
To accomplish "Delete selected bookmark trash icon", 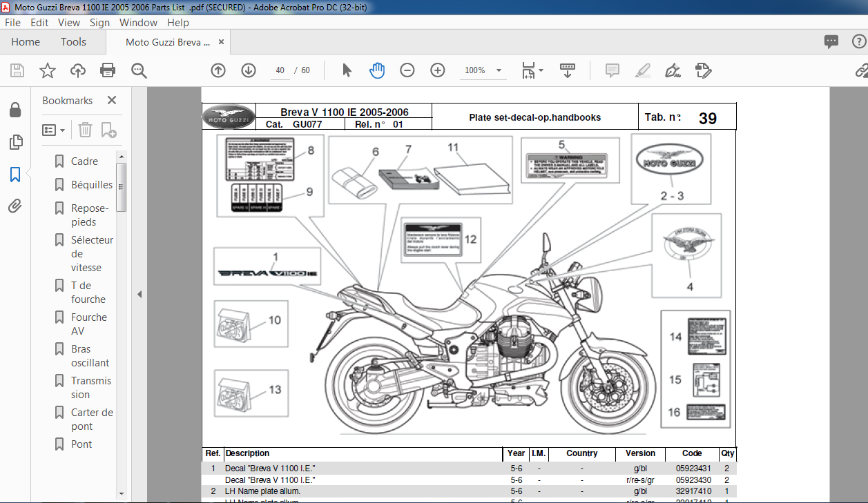I will (x=85, y=130).
